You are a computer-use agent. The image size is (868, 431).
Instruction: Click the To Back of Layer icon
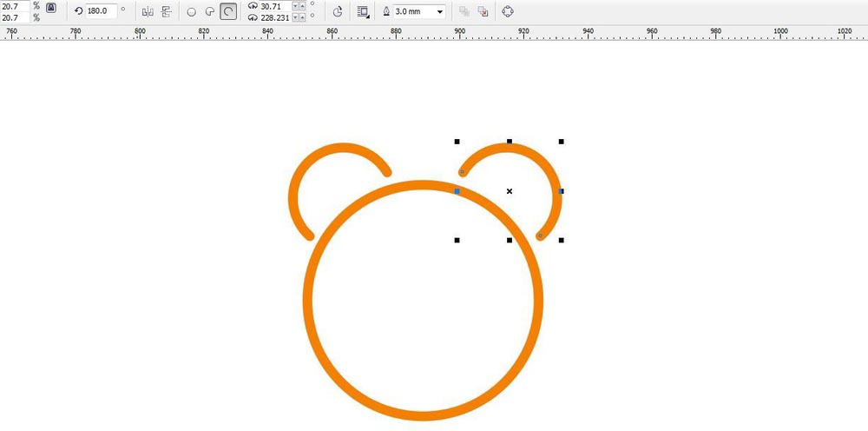(x=483, y=12)
